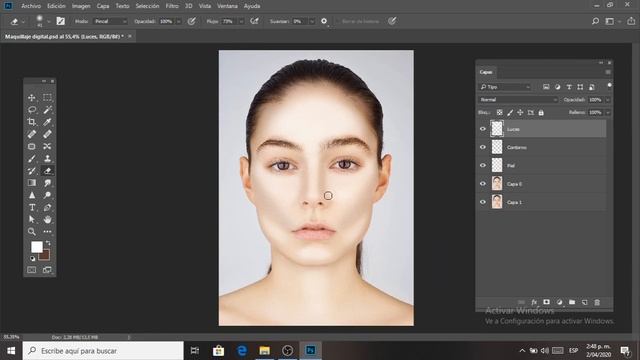Screen dimensions: 640x360
Task: Select the Eraser tool in toolbox
Action: point(47,171)
